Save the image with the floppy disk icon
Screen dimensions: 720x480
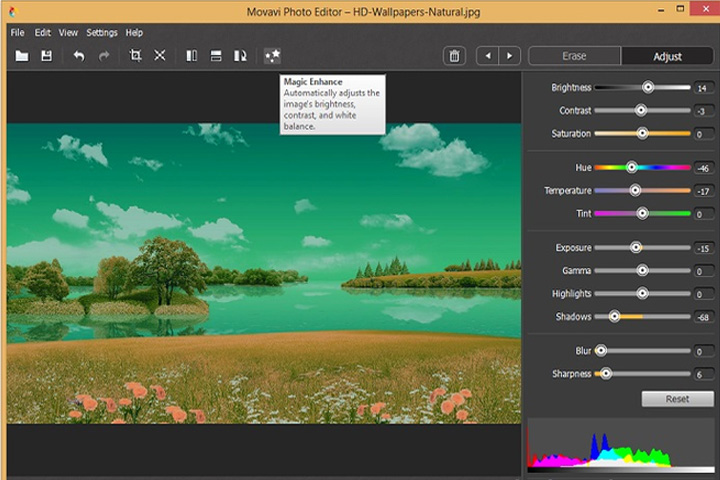pyautogui.click(x=46, y=56)
